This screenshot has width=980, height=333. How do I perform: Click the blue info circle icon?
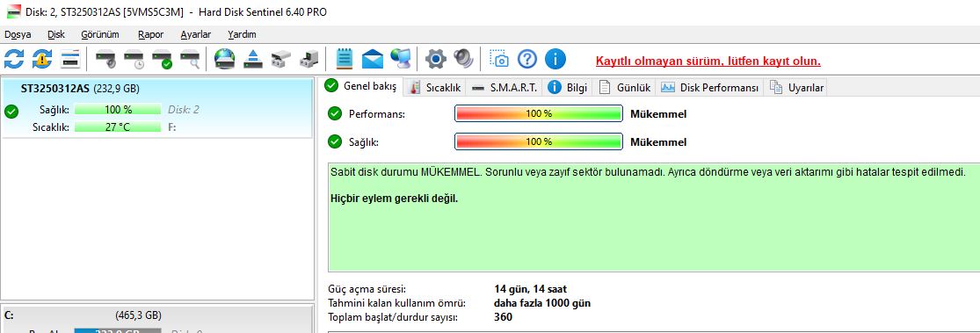555,60
